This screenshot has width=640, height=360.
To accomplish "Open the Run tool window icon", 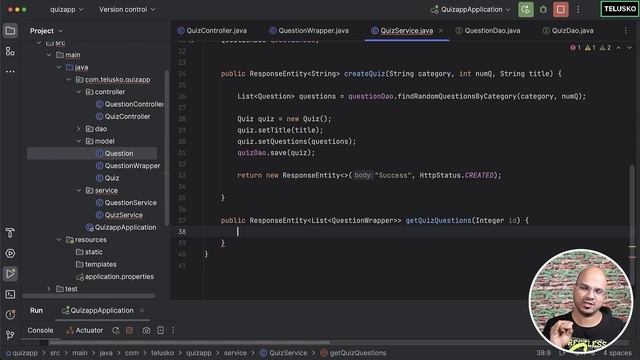I will point(10,273).
